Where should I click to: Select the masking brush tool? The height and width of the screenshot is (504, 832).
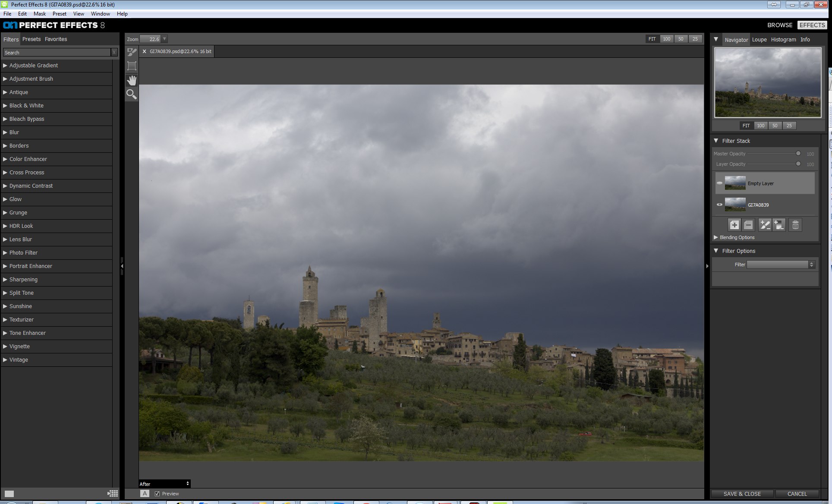[x=132, y=52]
